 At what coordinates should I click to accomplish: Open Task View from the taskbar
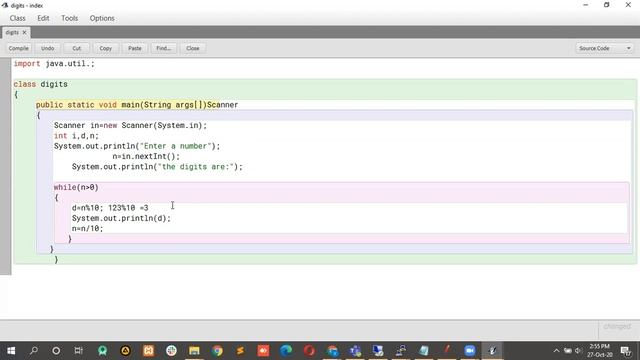[79, 351]
